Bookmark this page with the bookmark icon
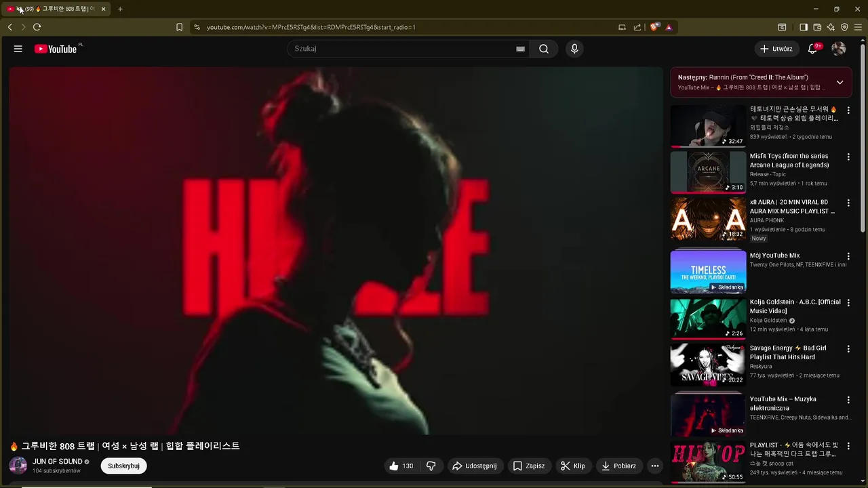This screenshot has width=868, height=488. [x=179, y=27]
